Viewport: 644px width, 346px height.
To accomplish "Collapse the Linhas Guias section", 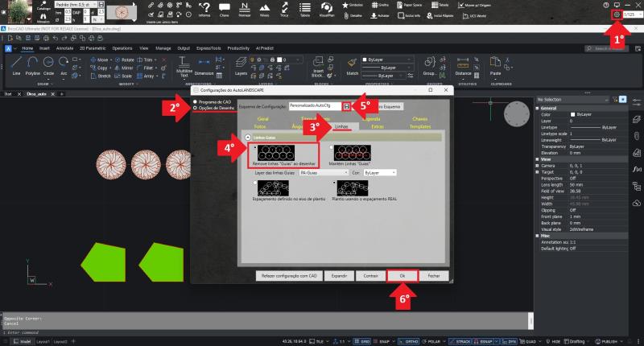I will (246, 138).
